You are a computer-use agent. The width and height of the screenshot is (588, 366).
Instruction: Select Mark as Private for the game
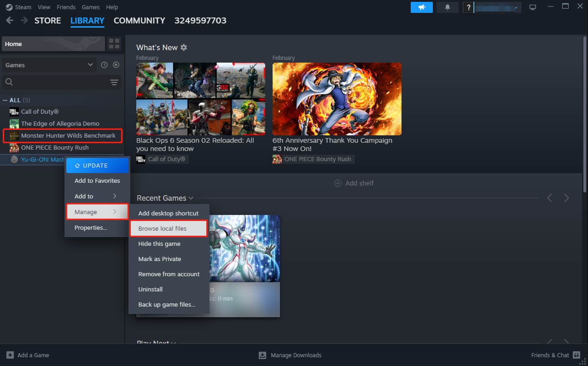[x=159, y=259]
